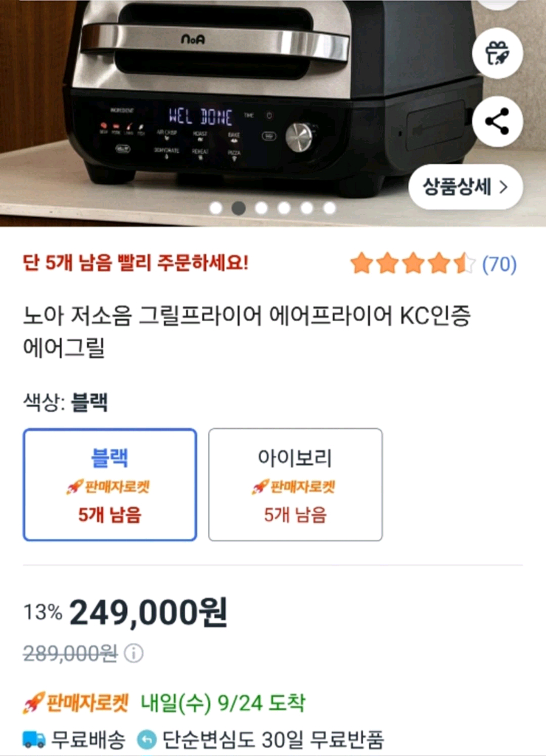
Task: Go to the third image carousel dot
Action: point(261,208)
